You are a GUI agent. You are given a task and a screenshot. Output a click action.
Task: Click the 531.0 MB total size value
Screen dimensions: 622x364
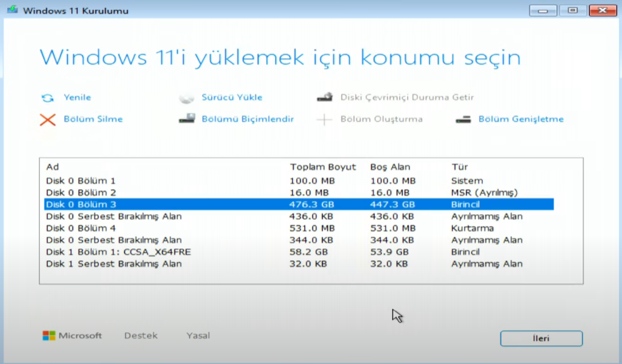coord(312,228)
